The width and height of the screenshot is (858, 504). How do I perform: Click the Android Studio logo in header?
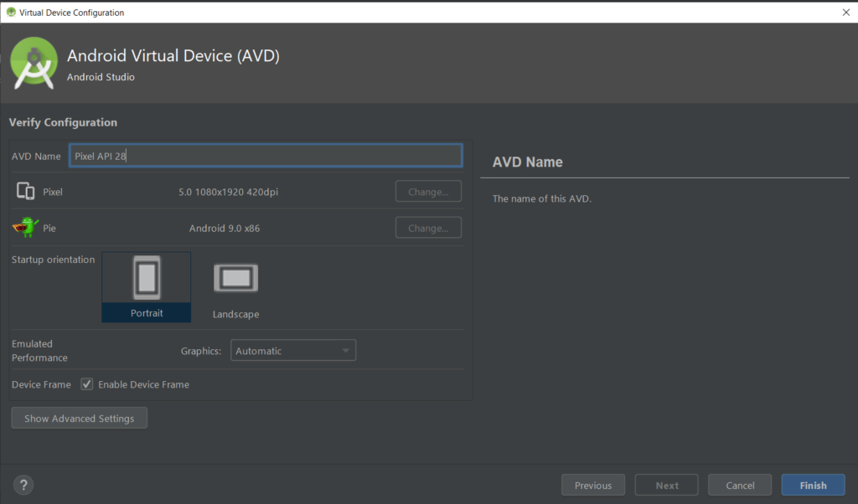coord(34,63)
